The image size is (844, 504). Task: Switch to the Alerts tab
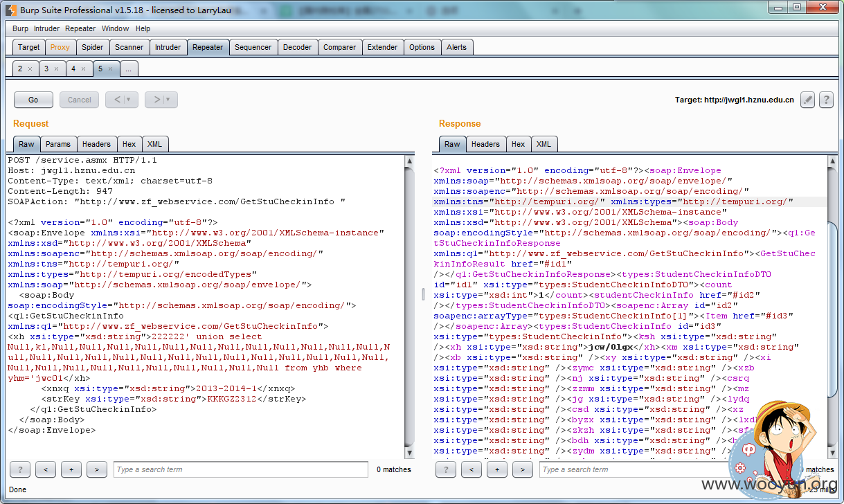457,47
